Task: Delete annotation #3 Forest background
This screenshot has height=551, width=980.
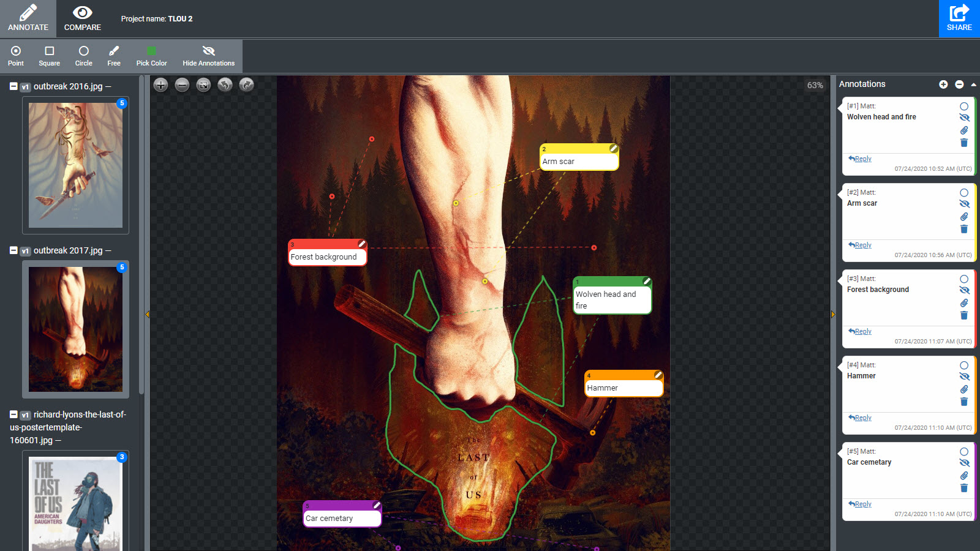Action: click(964, 315)
